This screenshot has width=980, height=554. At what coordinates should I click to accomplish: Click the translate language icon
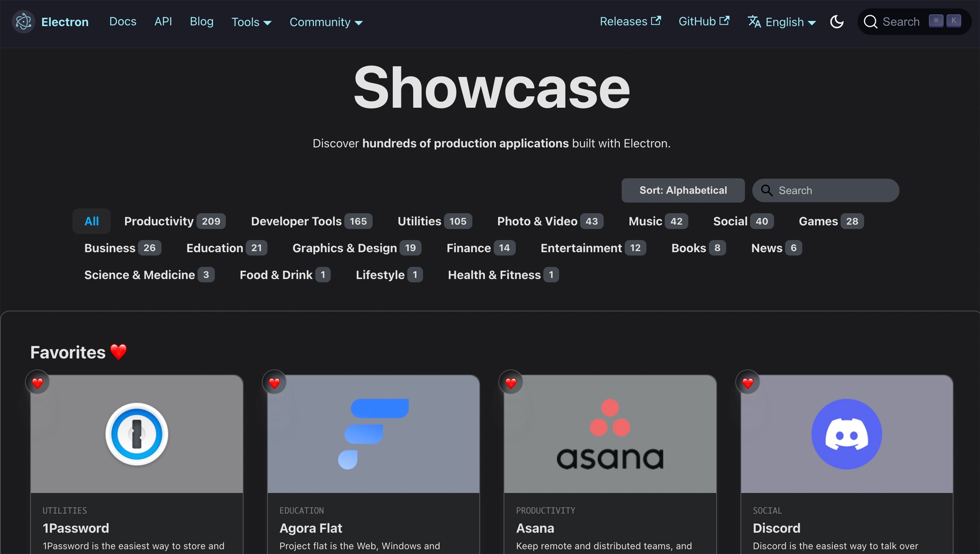[x=754, y=22]
